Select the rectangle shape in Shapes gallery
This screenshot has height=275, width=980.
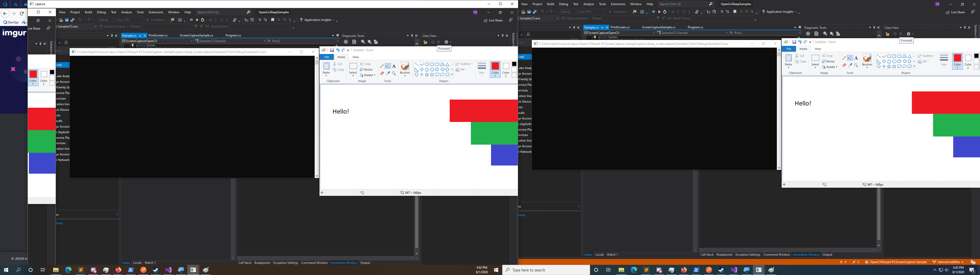coord(432,65)
